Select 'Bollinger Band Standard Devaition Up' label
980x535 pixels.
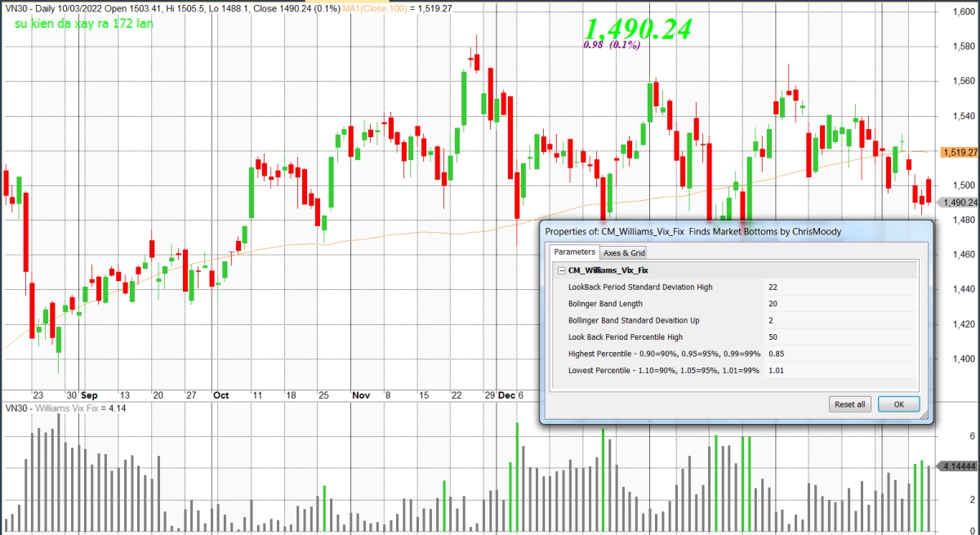[634, 320]
